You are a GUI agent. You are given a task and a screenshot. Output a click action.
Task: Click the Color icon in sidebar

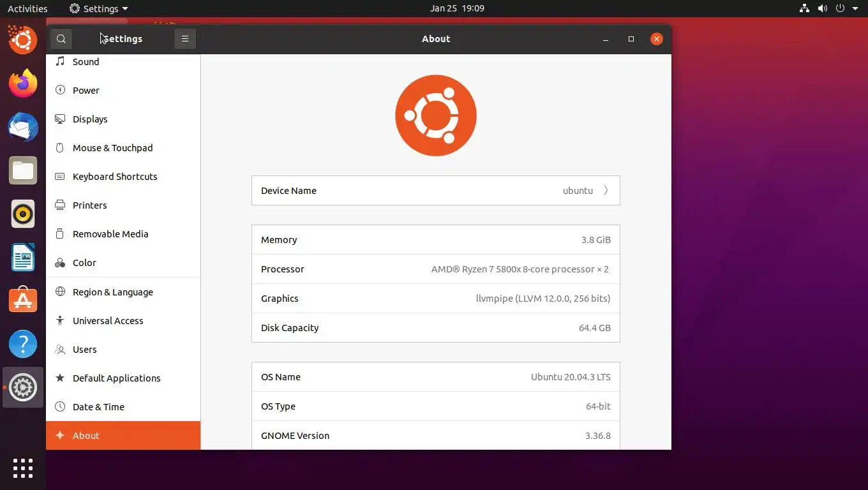point(60,263)
